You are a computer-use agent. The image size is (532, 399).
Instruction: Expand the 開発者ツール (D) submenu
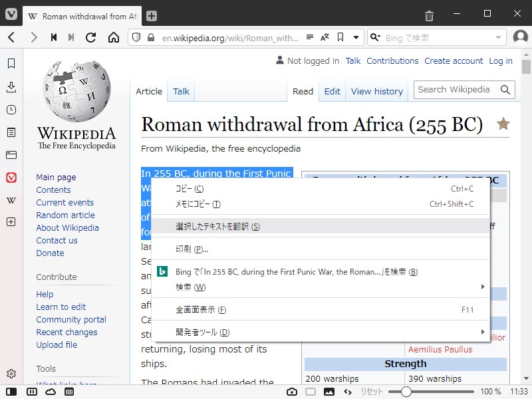tap(320, 332)
